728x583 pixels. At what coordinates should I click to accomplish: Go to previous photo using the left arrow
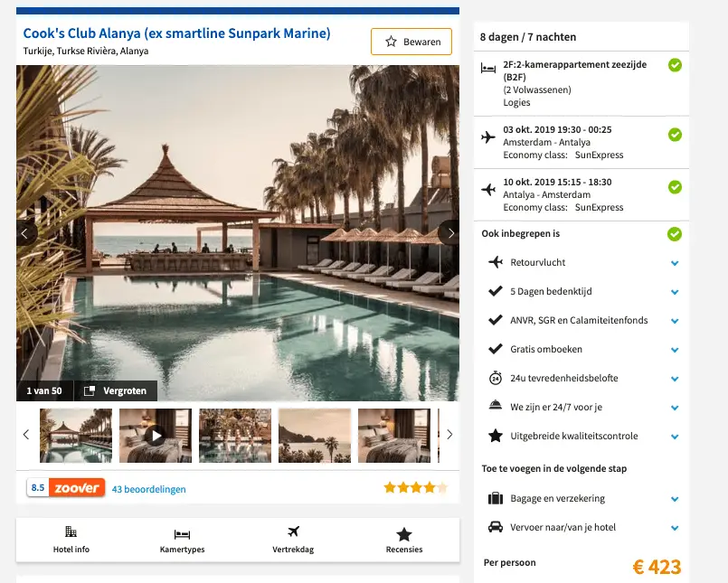tap(26, 233)
